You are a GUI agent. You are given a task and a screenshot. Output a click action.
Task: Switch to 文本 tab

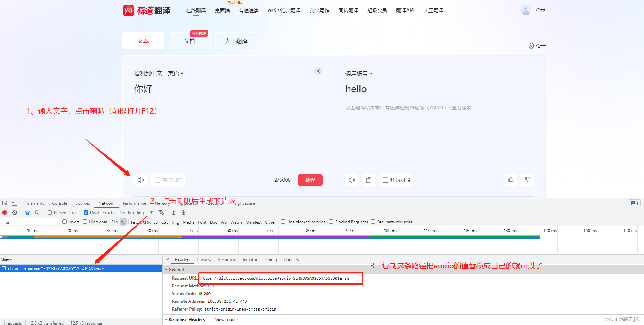pyautogui.click(x=143, y=41)
